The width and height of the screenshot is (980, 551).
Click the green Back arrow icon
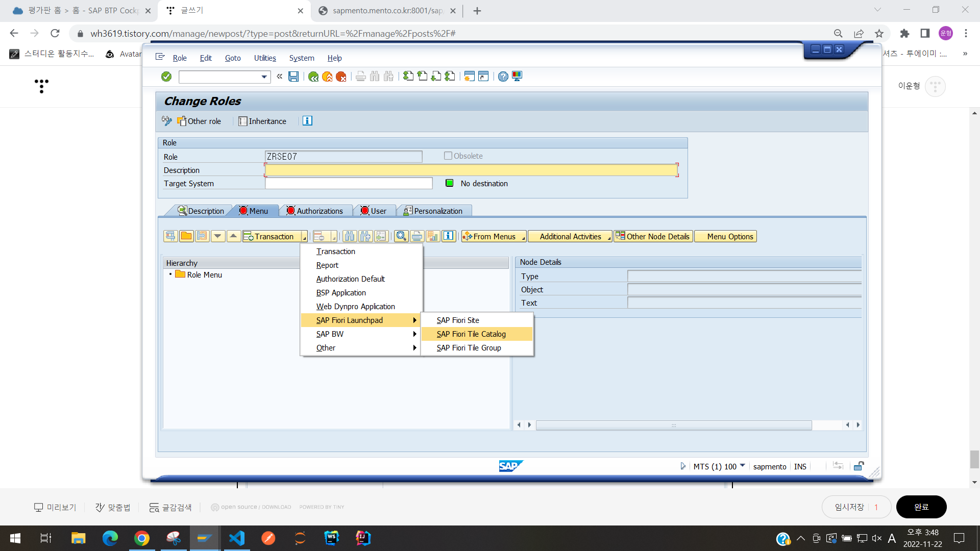313,77
